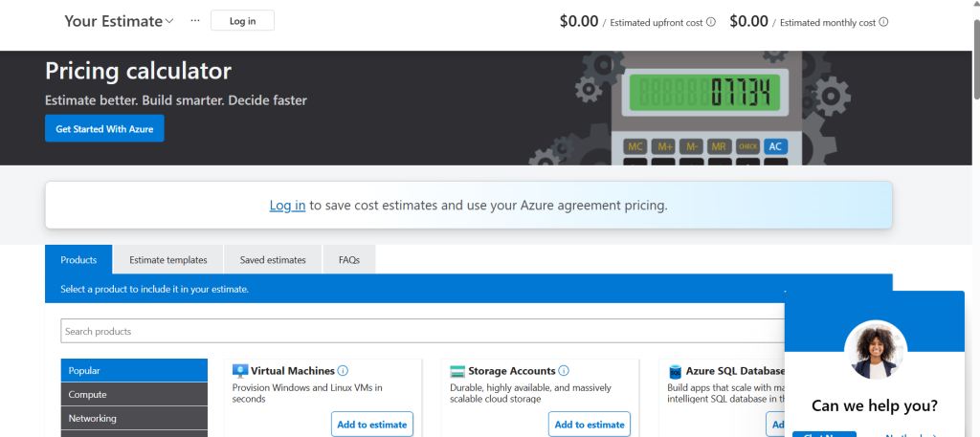Viewport: 980px width, 437px height.
Task: Click the $0.00 estimated upfront cost value
Action: (579, 21)
